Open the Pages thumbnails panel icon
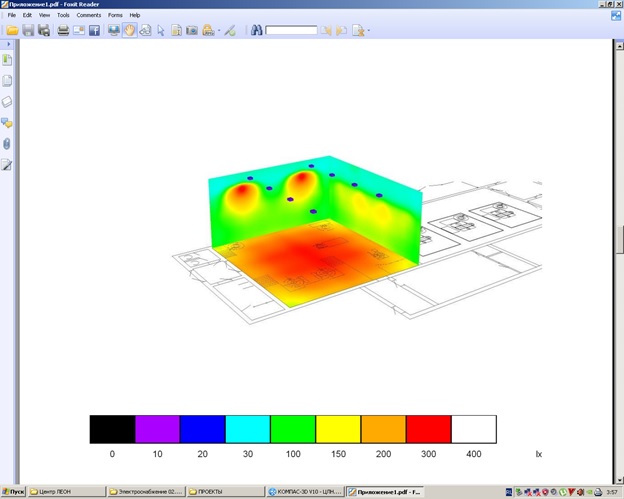The image size is (624, 499). pyautogui.click(x=7, y=81)
